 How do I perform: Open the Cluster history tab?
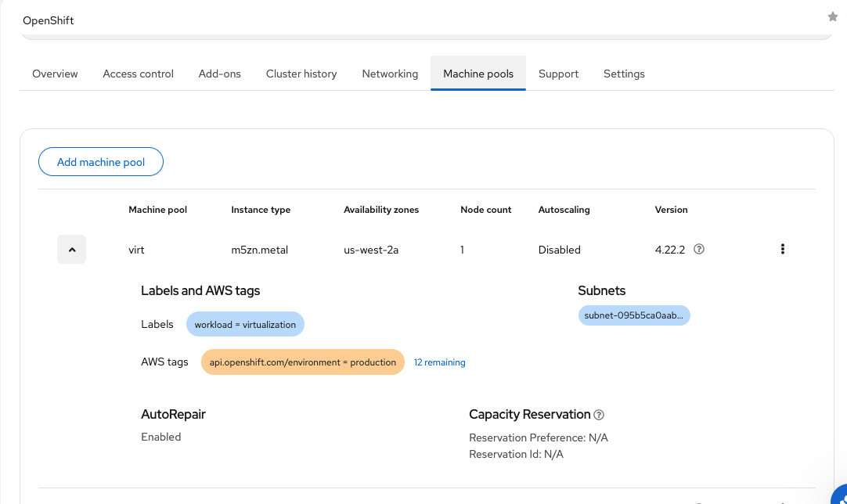(x=301, y=74)
